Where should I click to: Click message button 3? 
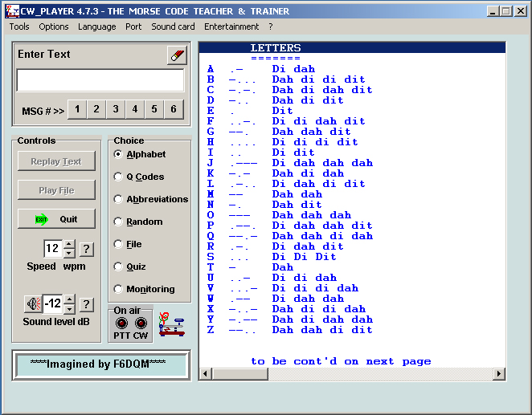[116, 109]
